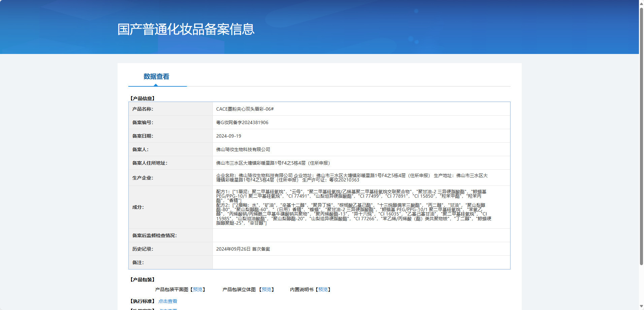The image size is (644, 310).
Task: Open 执行标准 点击查看 link
Action: click(x=168, y=301)
